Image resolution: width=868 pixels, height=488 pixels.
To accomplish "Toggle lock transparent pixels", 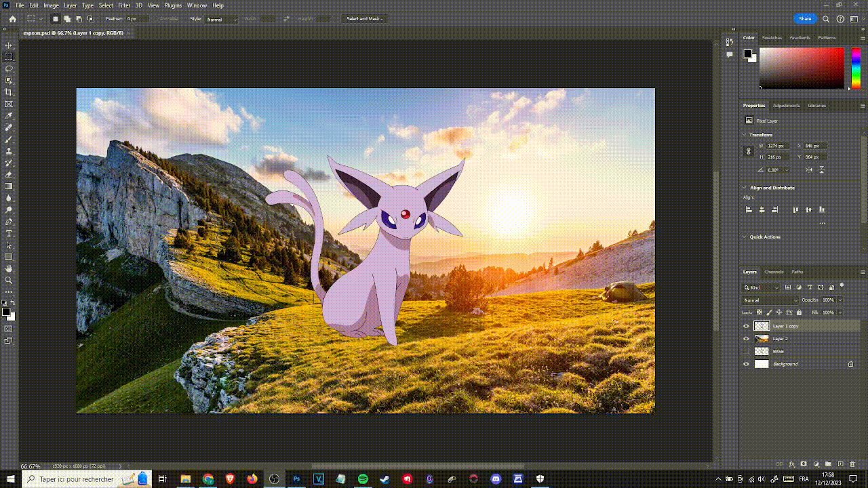I will click(x=759, y=312).
